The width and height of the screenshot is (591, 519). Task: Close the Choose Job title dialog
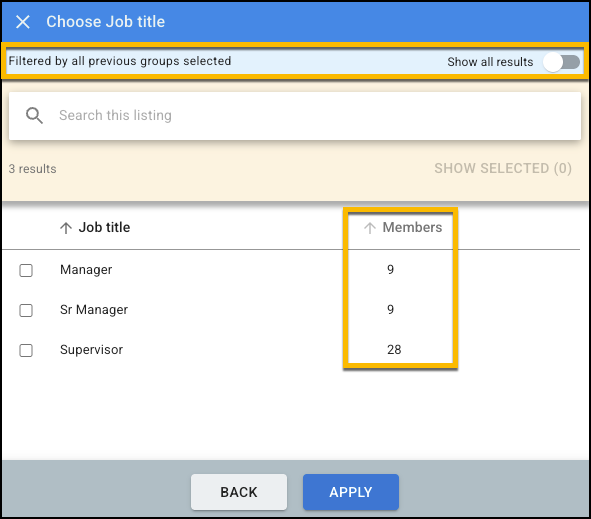[23, 22]
